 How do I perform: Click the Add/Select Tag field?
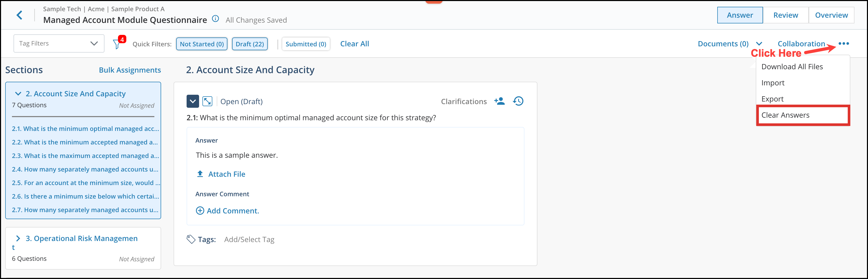pyautogui.click(x=249, y=239)
